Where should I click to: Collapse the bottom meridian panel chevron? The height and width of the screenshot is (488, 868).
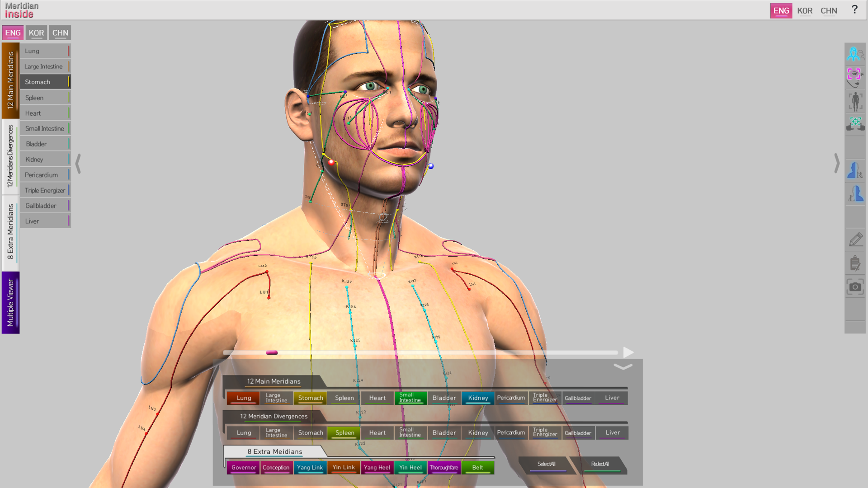(623, 367)
